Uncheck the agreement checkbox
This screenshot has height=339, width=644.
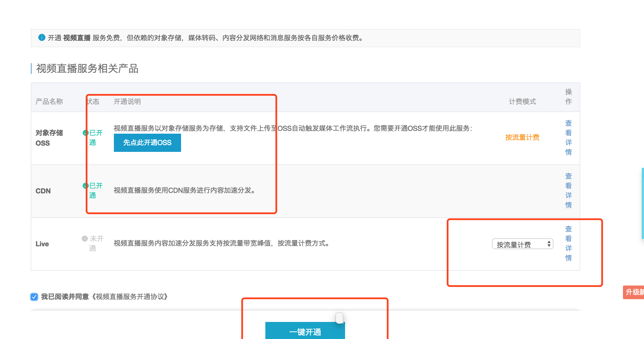click(x=34, y=297)
